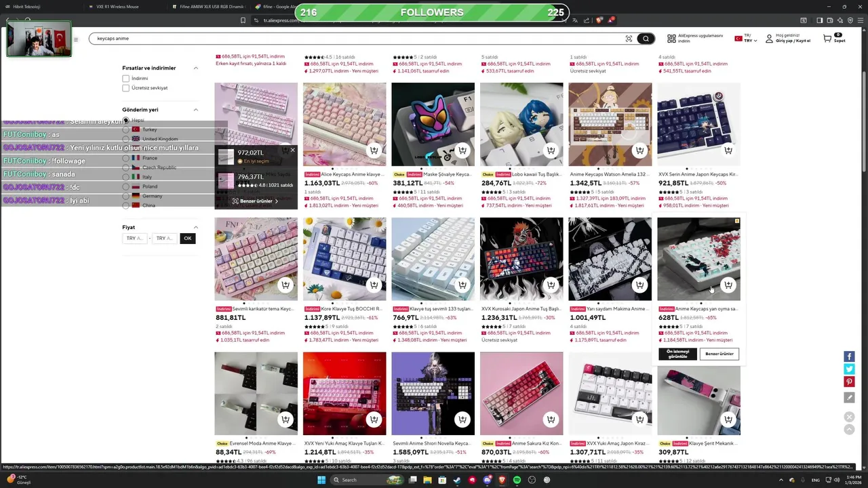
Task: Bookmark this page via the address bar icon
Action: [x=243, y=20]
